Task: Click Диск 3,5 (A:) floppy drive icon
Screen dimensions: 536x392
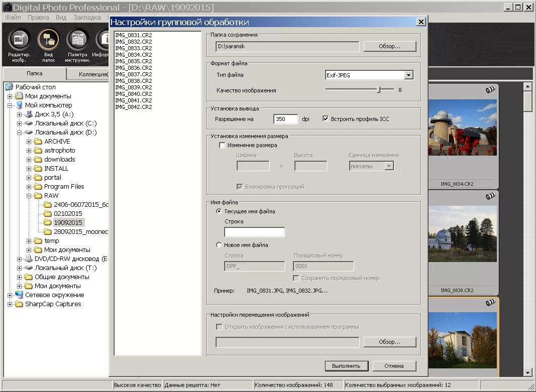Action: (x=29, y=114)
